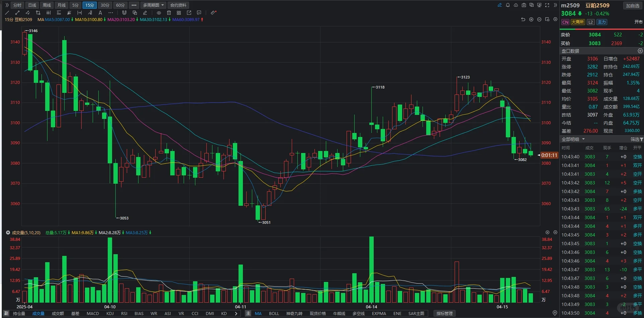
Task: Click the 大商所 exchange tag
Action: click(578, 22)
